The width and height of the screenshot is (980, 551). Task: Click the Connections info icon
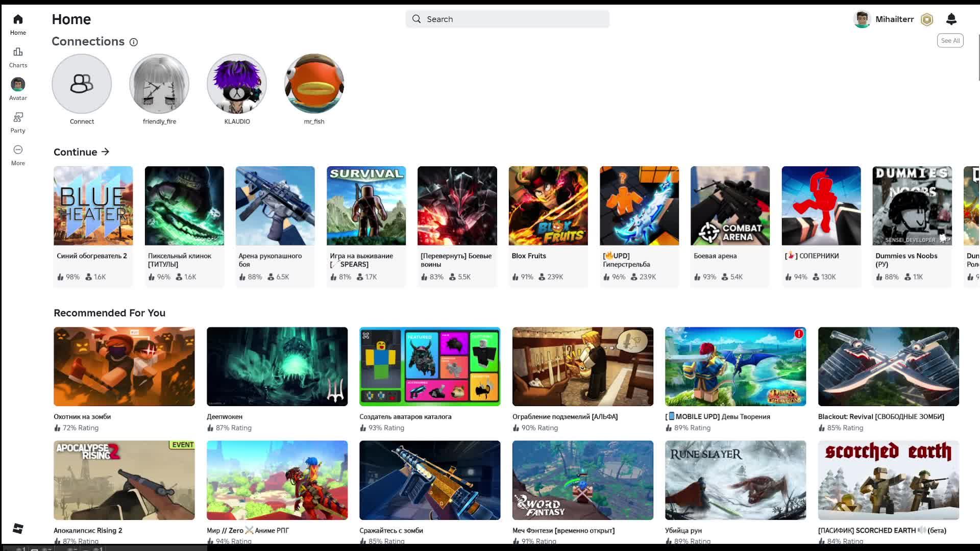134,42
